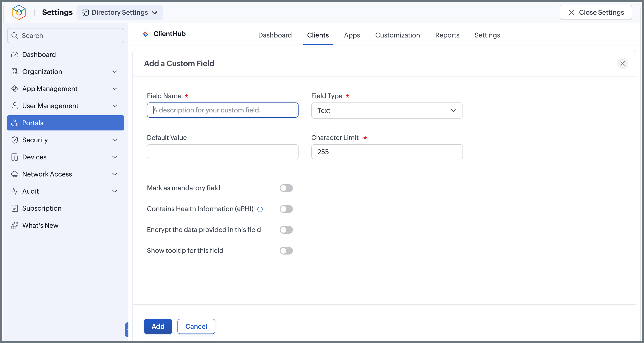The image size is (644, 343).
Task: Expand the Devices section chevron
Action: [115, 157]
